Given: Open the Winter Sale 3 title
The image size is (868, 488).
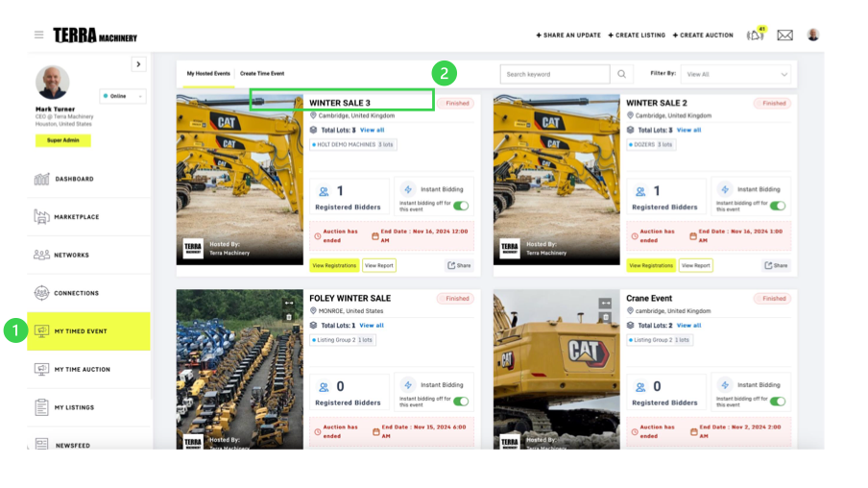Looking at the screenshot, I should pos(339,103).
